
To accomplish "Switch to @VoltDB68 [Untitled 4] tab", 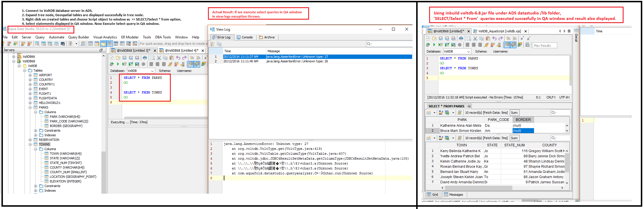I will coord(181,51).
